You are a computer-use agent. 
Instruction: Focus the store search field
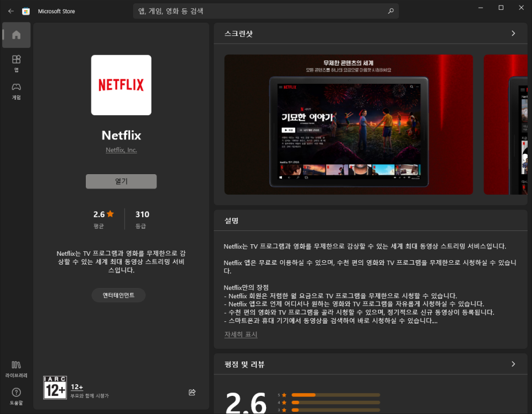[x=265, y=11]
